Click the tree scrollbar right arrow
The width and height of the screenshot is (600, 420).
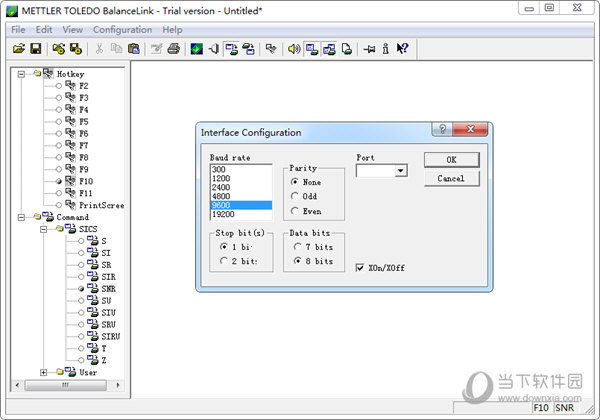(117, 385)
